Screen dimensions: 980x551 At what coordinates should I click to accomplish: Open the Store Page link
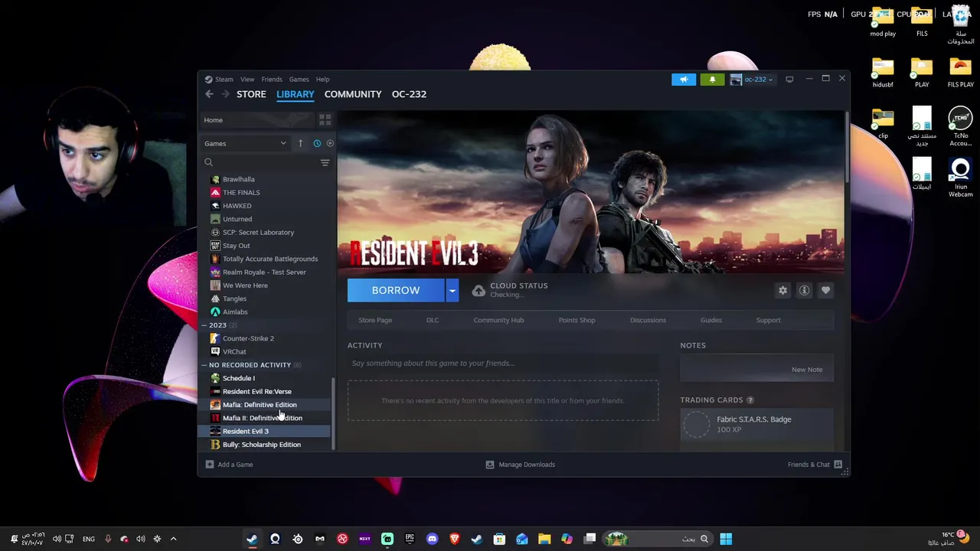click(x=375, y=320)
